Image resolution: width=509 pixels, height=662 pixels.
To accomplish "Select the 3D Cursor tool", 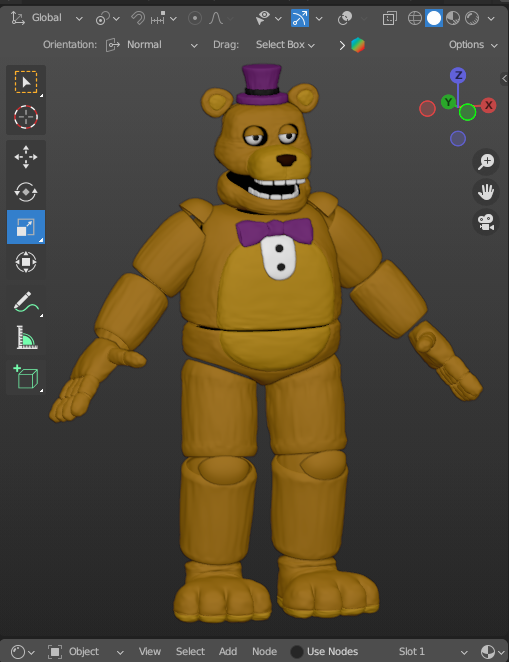I will 26,117.
